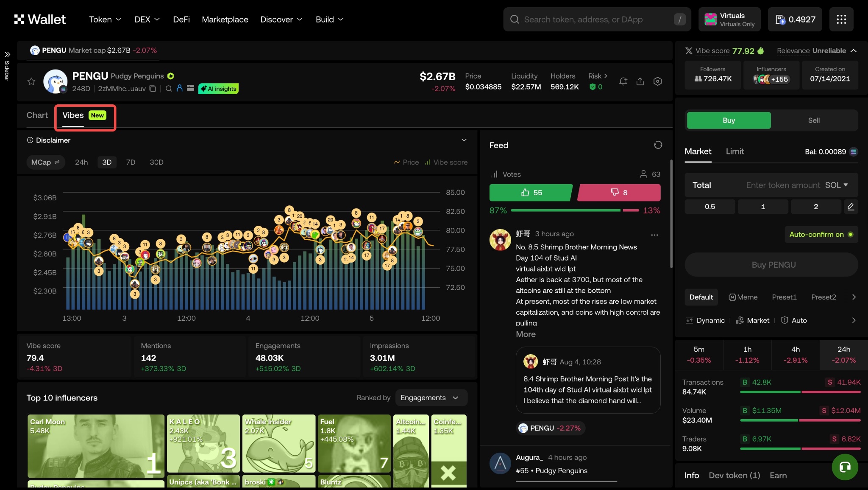The width and height of the screenshot is (868, 490).
Task: Copy the token contract address
Action: [153, 89]
